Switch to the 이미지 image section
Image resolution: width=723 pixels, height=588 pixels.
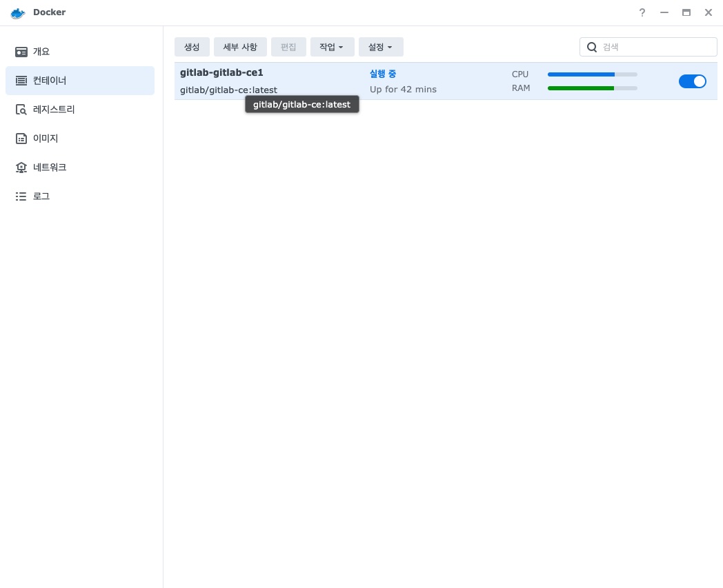pos(80,139)
